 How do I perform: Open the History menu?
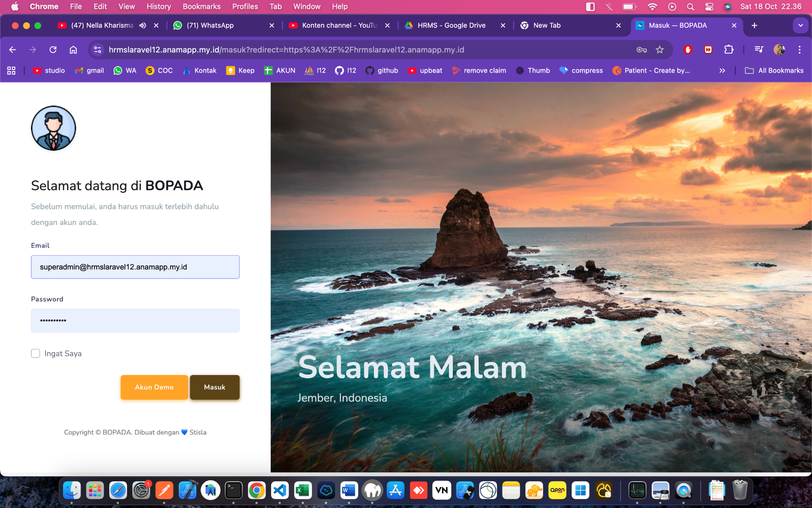click(x=159, y=7)
